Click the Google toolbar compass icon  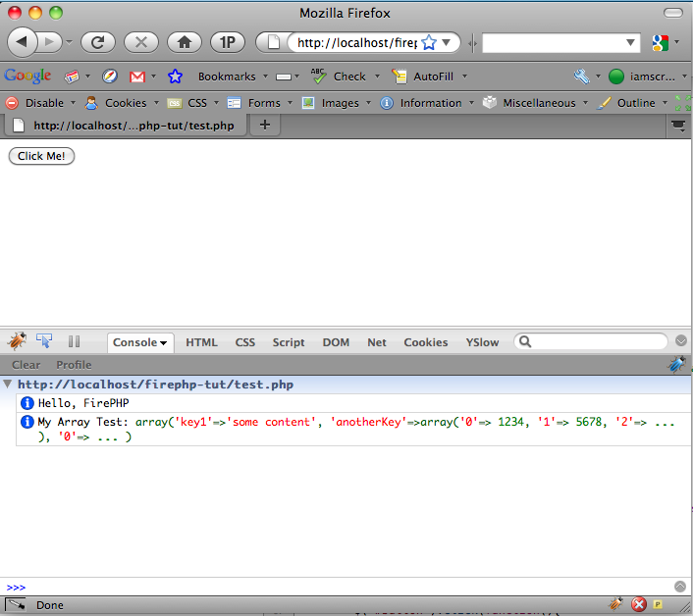(x=110, y=77)
